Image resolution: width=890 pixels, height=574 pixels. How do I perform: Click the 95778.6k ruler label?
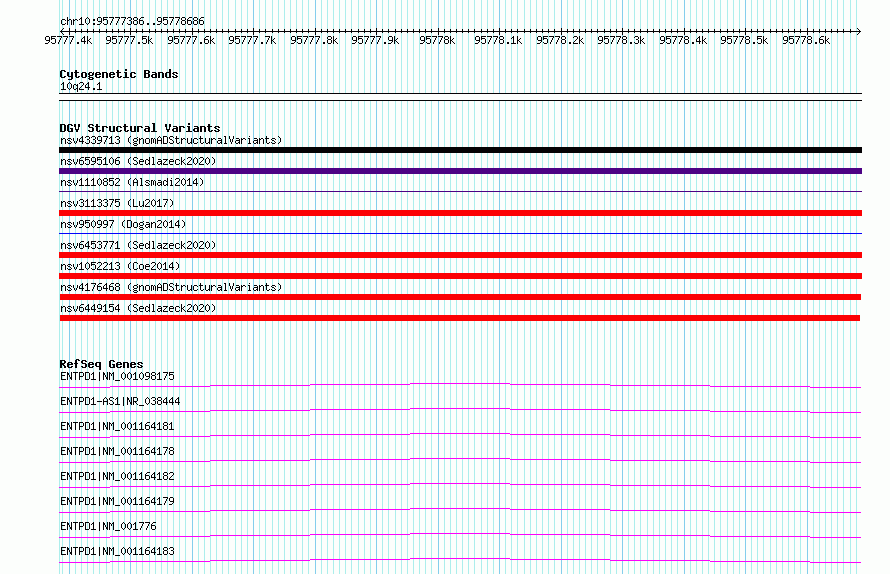click(x=806, y=40)
